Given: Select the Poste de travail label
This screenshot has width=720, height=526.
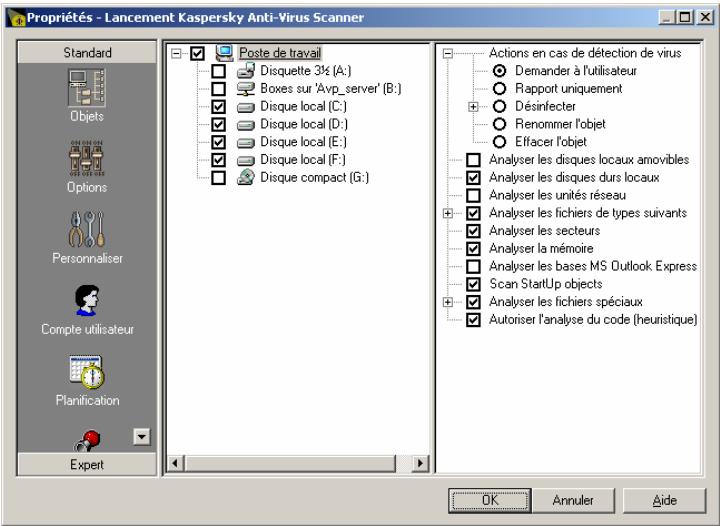Looking at the screenshot, I should point(280,53).
